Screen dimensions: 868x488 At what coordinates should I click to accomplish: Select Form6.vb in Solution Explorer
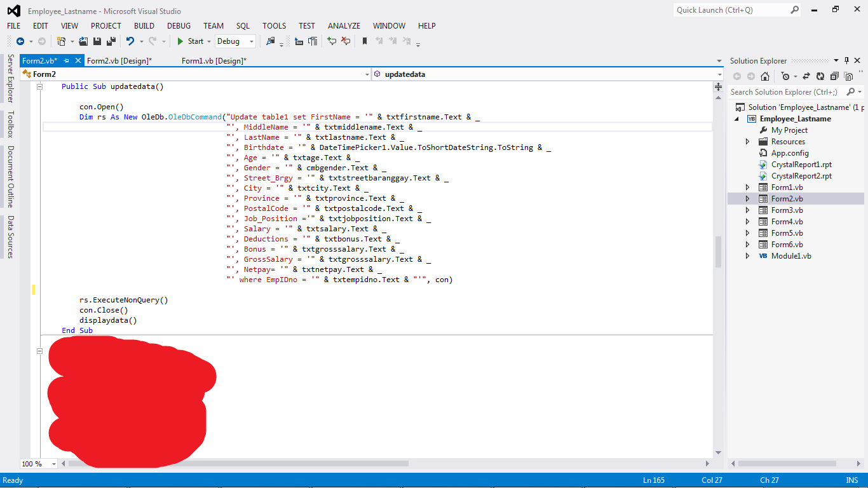click(x=787, y=245)
